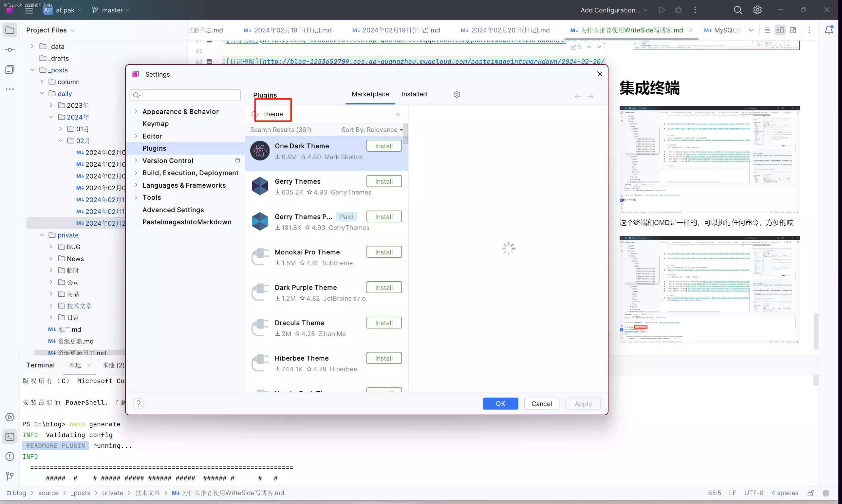The height and width of the screenshot is (504, 842).
Task: Switch to Preview only view mode
Action: [x=793, y=30]
